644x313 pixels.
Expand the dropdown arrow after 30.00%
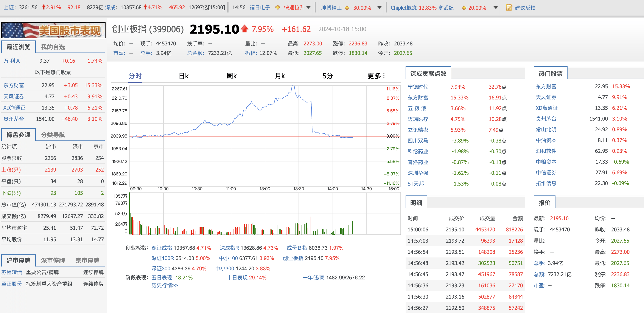(x=379, y=8)
